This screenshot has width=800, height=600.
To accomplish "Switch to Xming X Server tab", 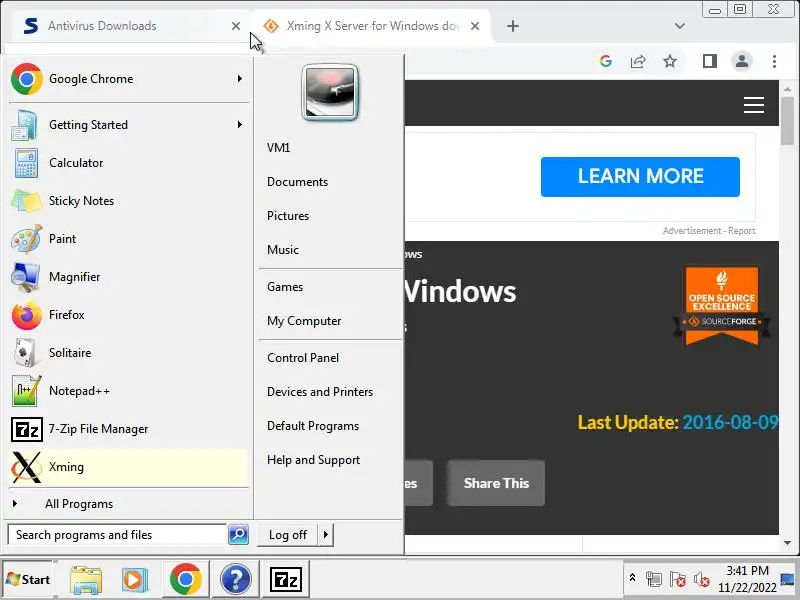I will 371,26.
